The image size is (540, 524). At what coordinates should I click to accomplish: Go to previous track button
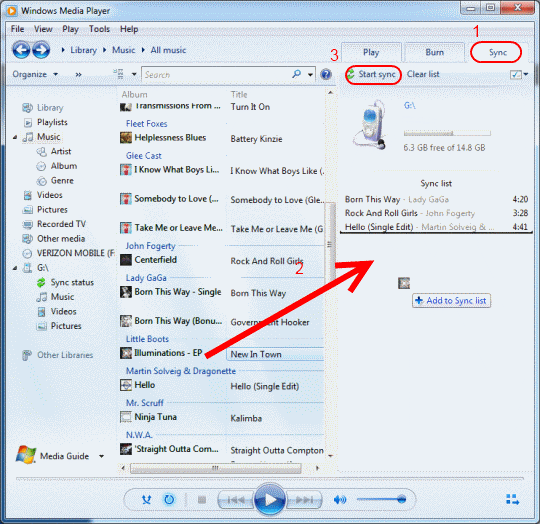(x=236, y=500)
